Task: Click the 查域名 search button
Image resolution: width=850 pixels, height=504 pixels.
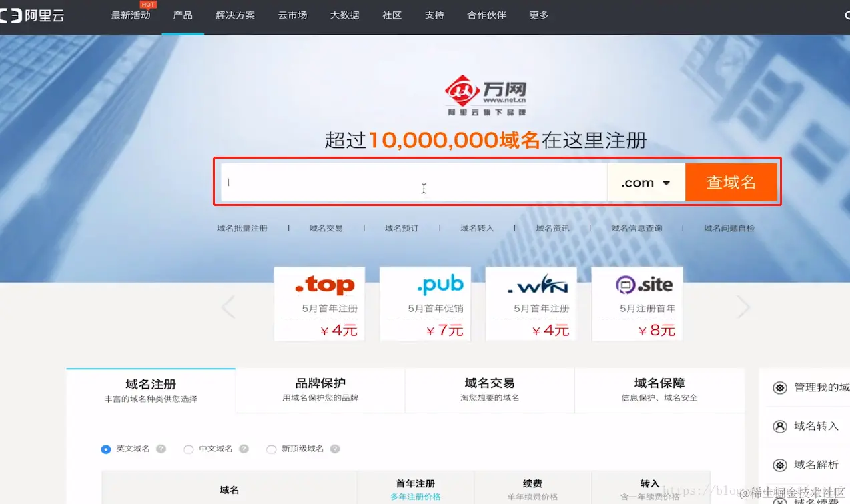Action: pos(731,182)
